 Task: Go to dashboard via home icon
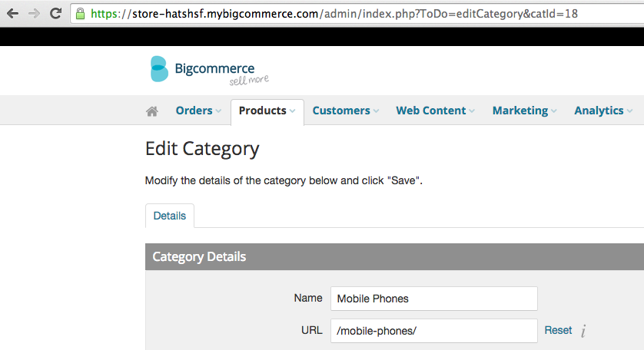pos(152,111)
